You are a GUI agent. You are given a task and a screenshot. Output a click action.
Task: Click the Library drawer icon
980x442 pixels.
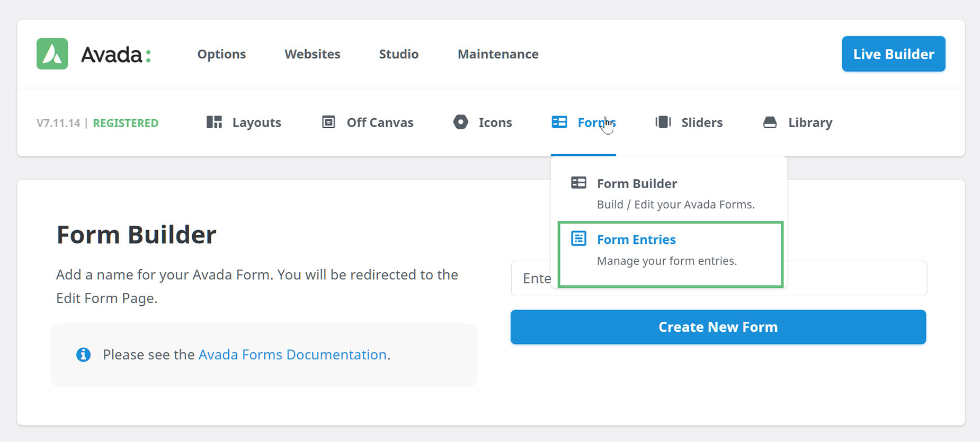(770, 122)
